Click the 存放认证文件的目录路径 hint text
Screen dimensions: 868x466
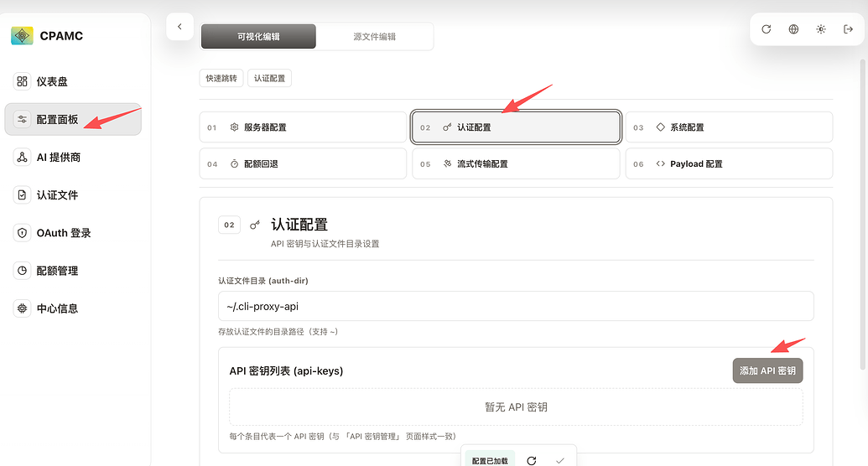[x=278, y=332]
